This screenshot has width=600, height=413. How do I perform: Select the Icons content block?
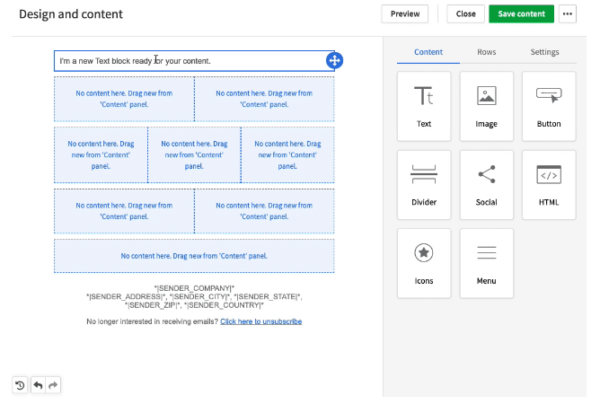(424, 263)
